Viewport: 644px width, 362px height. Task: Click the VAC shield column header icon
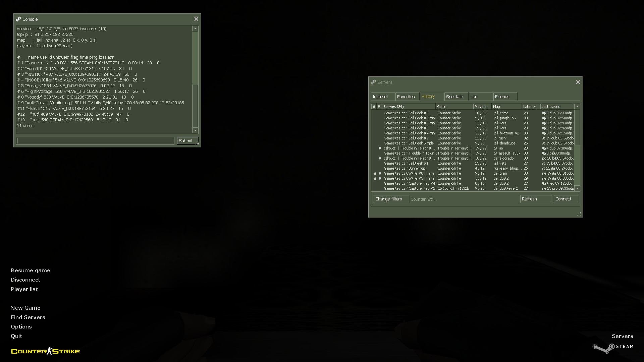coord(379,107)
